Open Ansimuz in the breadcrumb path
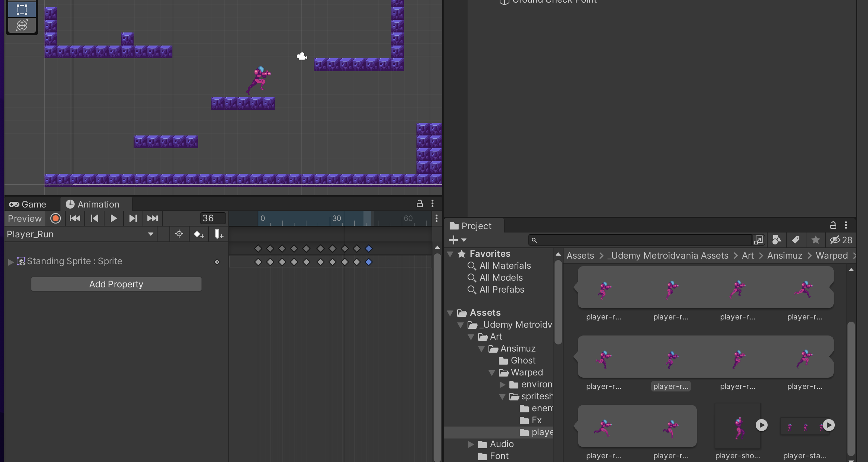Image resolution: width=868 pixels, height=462 pixels. click(784, 256)
